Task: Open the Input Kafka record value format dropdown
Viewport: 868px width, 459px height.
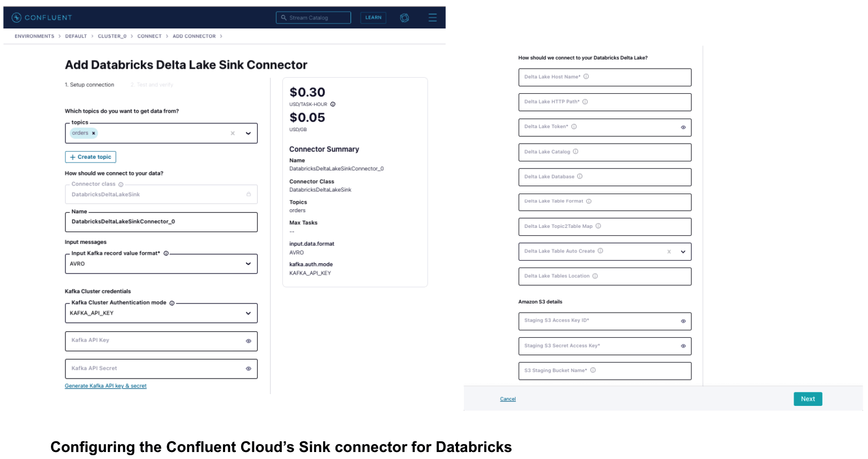Action: click(x=249, y=264)
